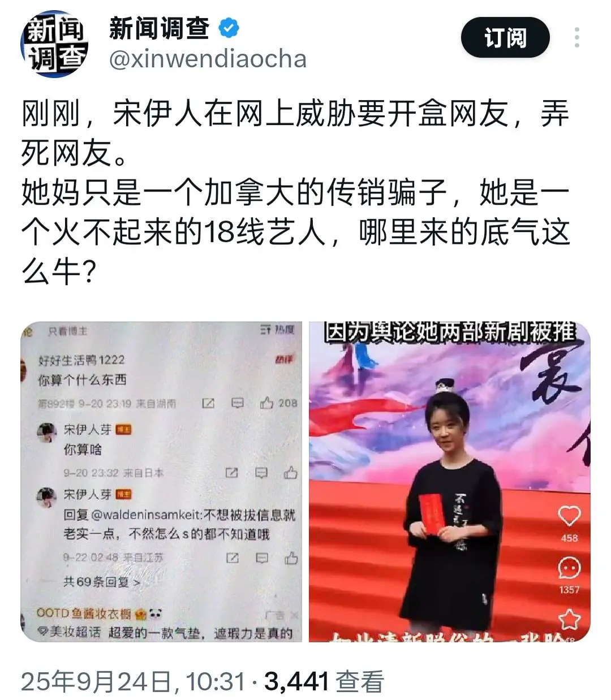Open the 热度 sort dropdown

pyautogui.click(x=277, y=330)
